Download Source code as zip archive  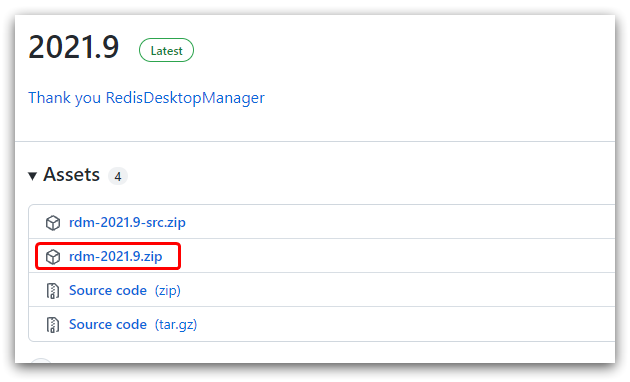coord(108,290)
